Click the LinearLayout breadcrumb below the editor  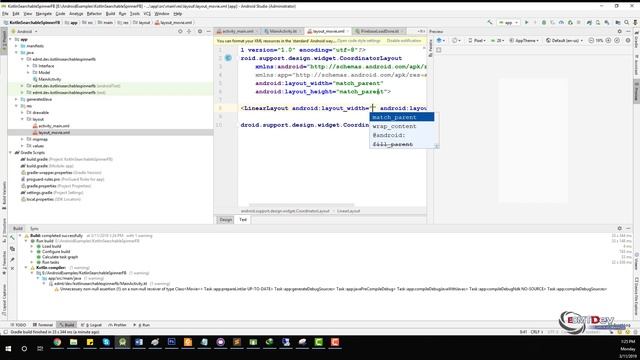[x=348, y=211]
